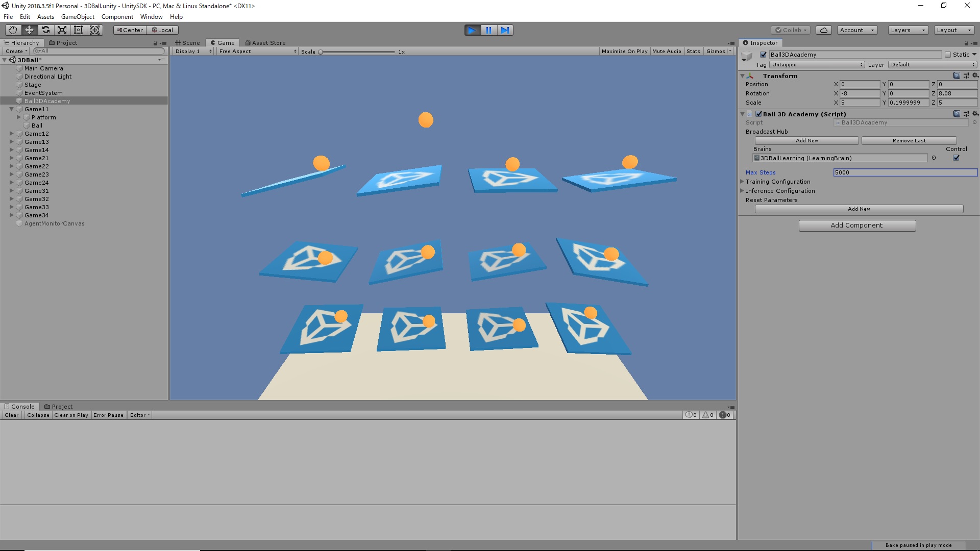Click the Inspector lock icon
The height and width of the screenshot is (551, 980).
966,43
